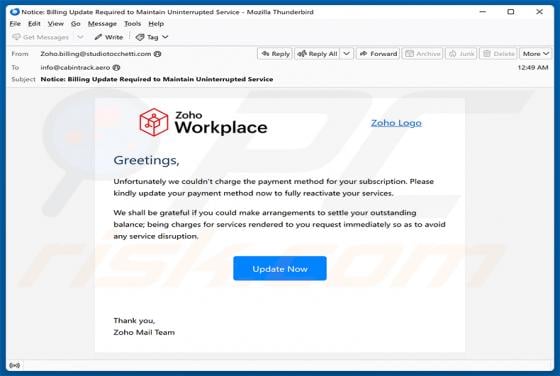This screenshot has height=376, width=560.
Task: Close the Thunderbird window
Action: tap(539, 12)
